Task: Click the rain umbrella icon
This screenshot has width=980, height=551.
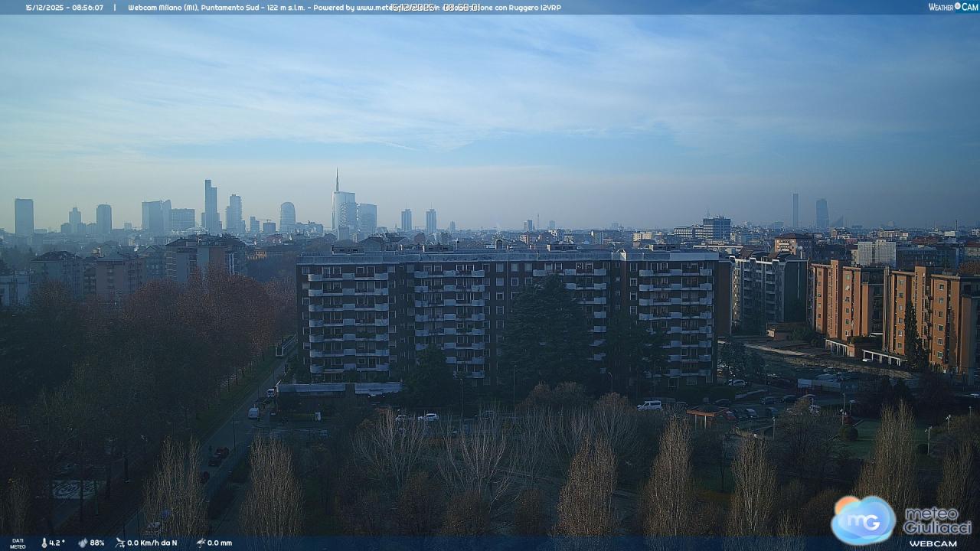Action: (x=201, y=543)
